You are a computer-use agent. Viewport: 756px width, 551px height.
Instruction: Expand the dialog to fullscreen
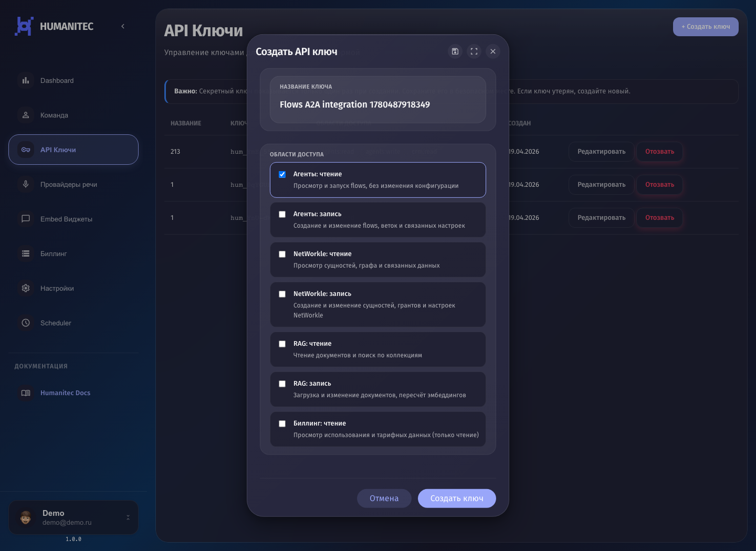474,51
